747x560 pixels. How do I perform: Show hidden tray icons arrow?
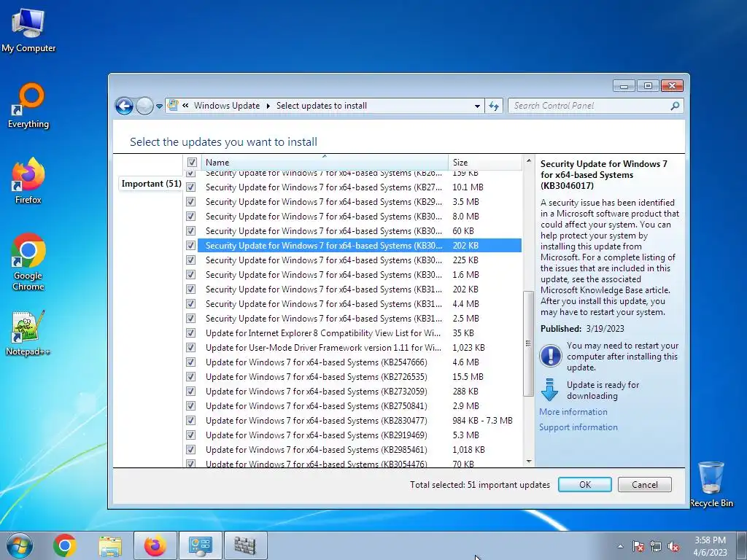click(x=620, y=546)
